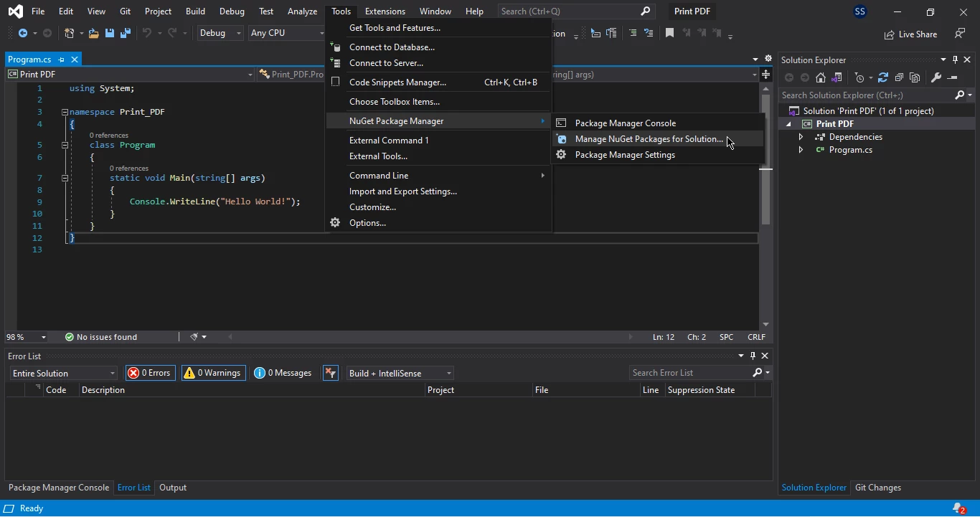Open Properties via the wrench icon
980x517 pixels.
tap(936, 77)
